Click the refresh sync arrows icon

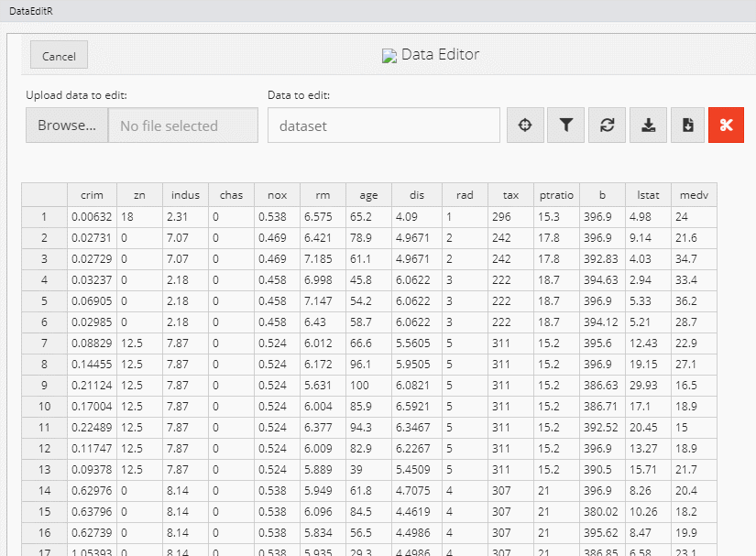click(607, 125)
